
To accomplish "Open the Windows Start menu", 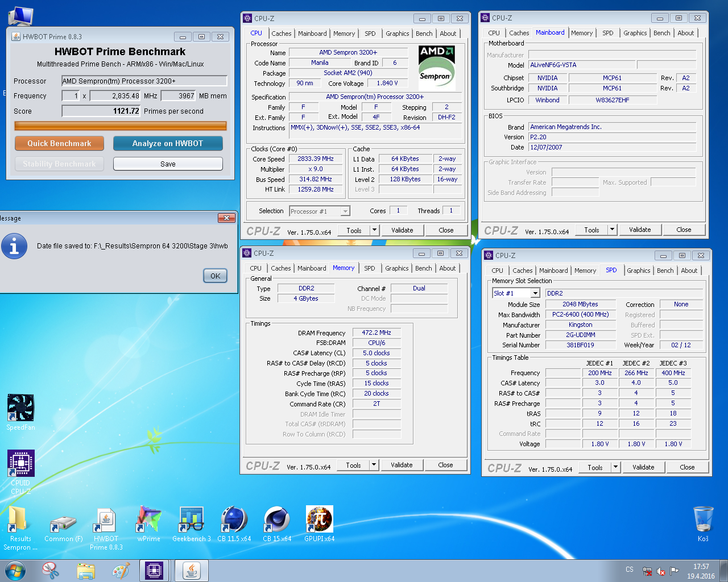I will (x=15, y=571).
